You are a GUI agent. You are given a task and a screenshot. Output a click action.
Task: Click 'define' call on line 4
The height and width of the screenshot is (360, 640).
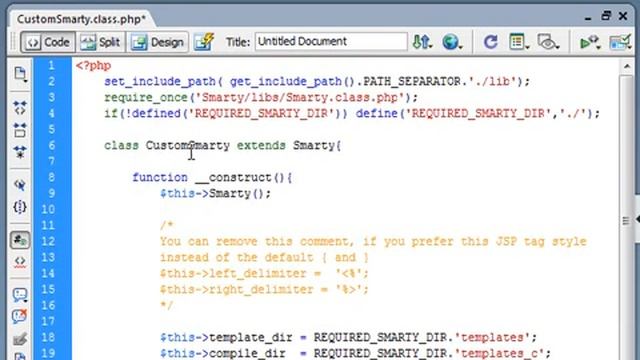(377, 113)
